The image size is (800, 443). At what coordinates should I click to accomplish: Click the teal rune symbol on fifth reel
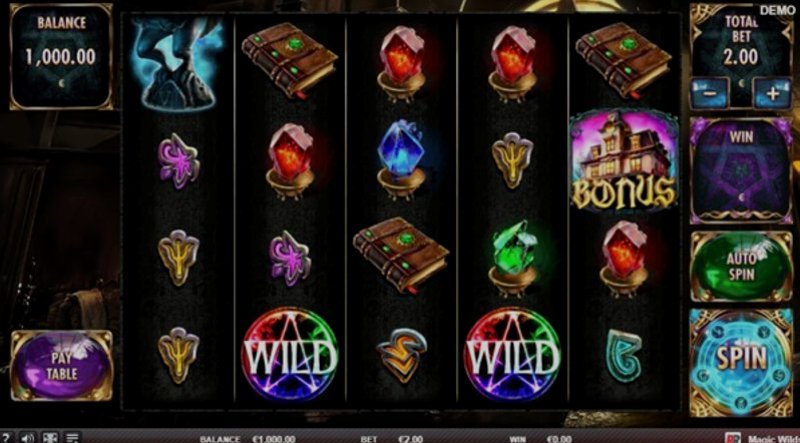623,355
